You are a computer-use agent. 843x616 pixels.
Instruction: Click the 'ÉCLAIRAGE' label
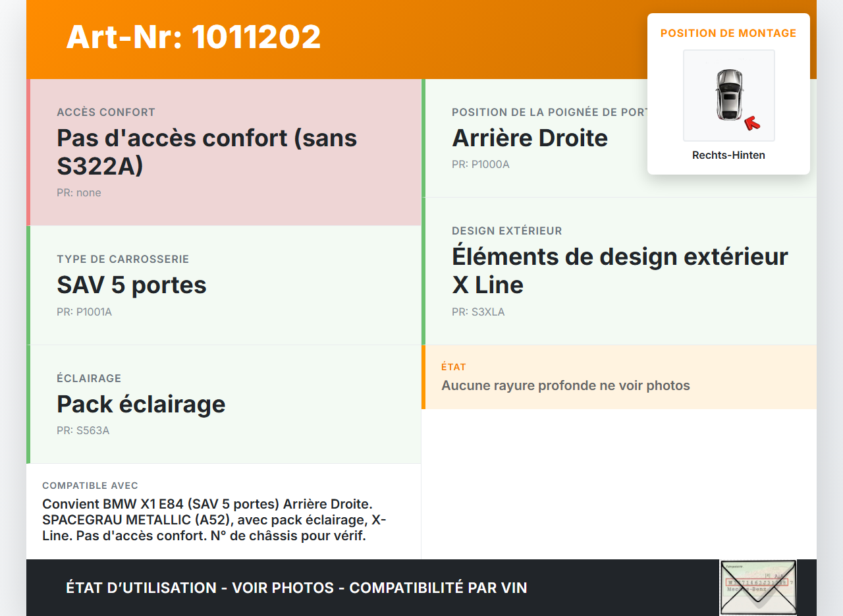pyautogui.click(x=89, y=379)
